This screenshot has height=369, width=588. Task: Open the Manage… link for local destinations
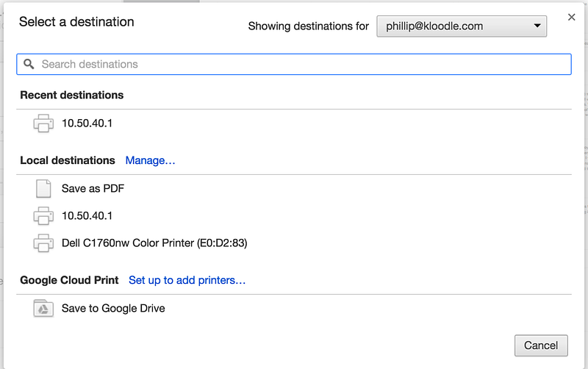pyautogui.click(x=151, y=160)
